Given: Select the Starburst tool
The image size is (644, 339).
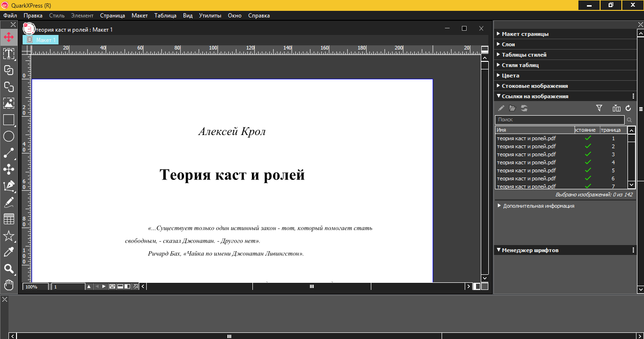Looking at the screenshot, I should coord(8,236).
